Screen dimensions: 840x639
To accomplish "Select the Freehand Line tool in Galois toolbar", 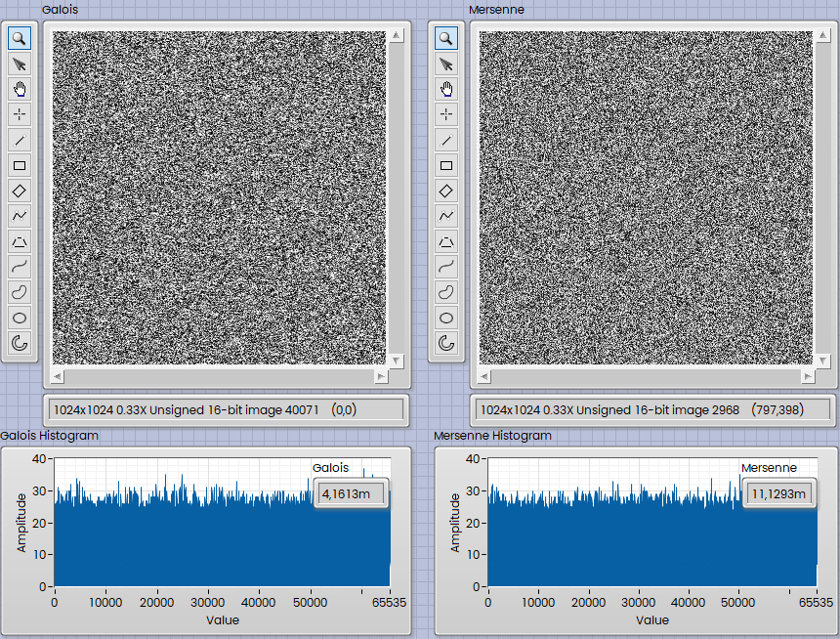I will click(x=20, y=267).
